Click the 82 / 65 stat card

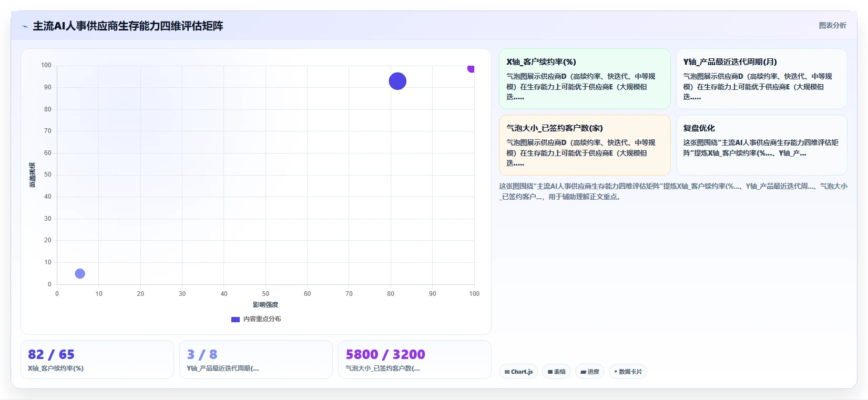(97, 360)
